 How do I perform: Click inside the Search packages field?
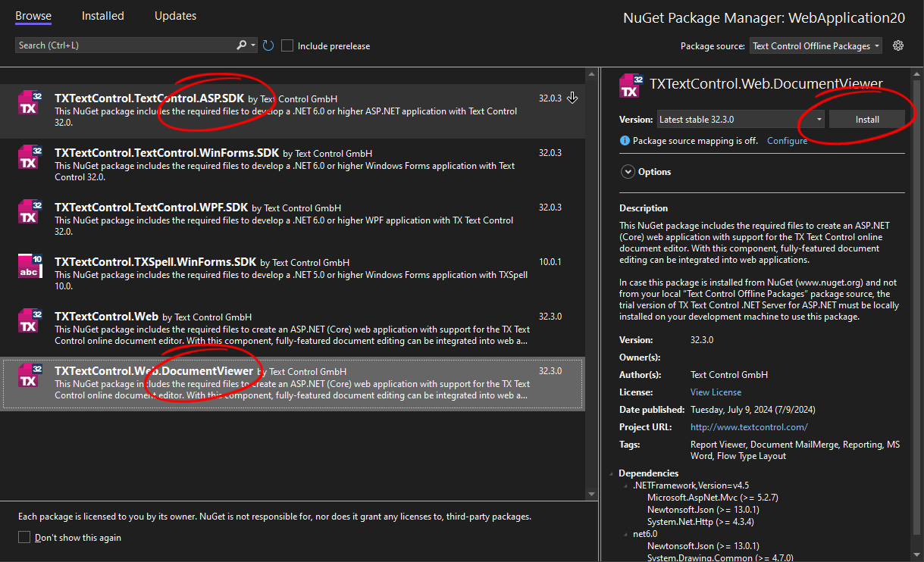coord(125,45)
